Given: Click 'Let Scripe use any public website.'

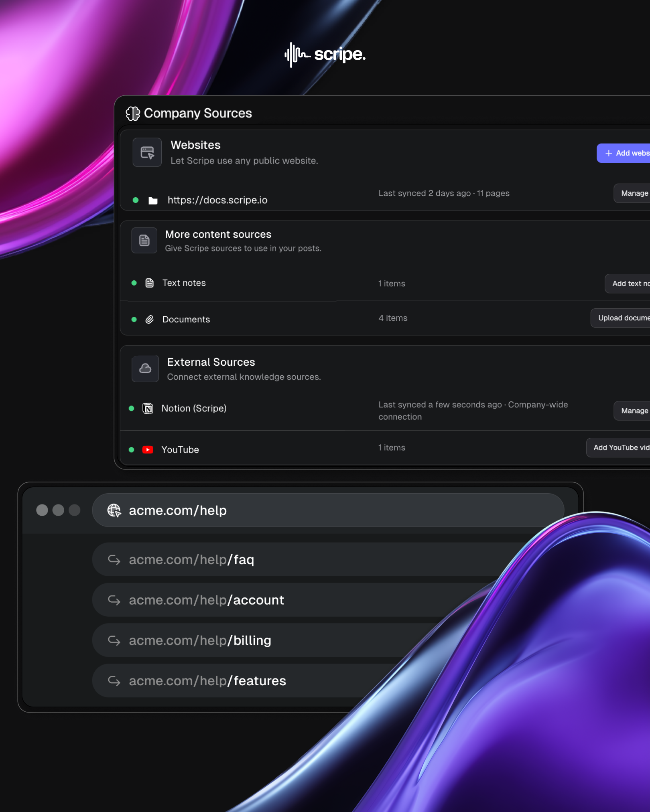Looking at the screenshot, I should click(244, 161).
